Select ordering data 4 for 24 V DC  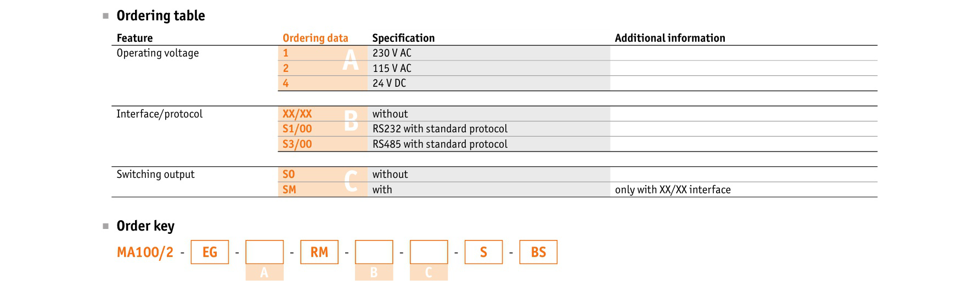click(285, 83)
